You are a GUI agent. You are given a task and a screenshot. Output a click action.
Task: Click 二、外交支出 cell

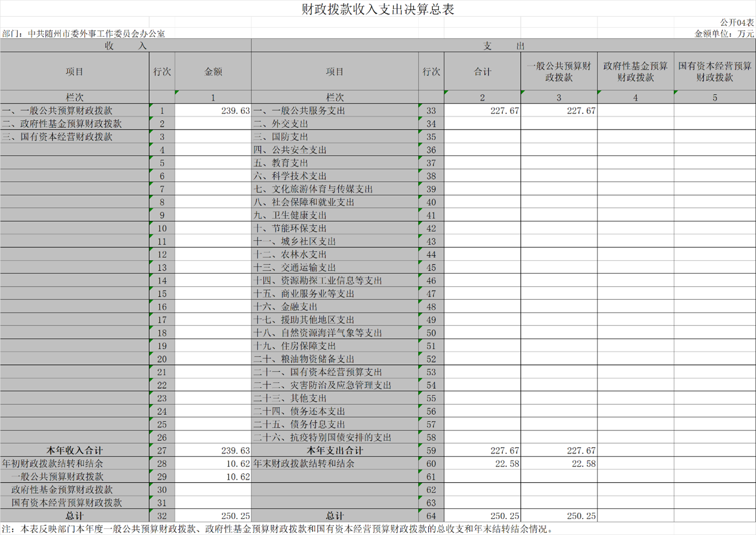[335, 123]
